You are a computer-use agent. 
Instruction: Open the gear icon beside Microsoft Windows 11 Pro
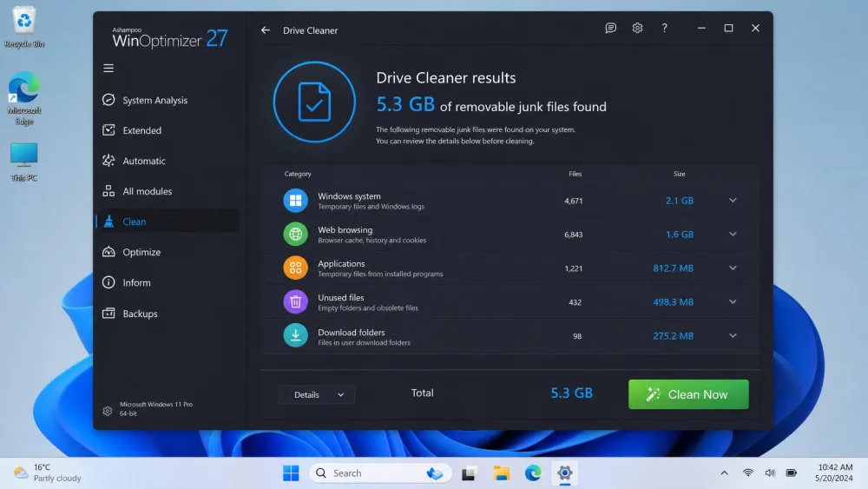[108, 411]
